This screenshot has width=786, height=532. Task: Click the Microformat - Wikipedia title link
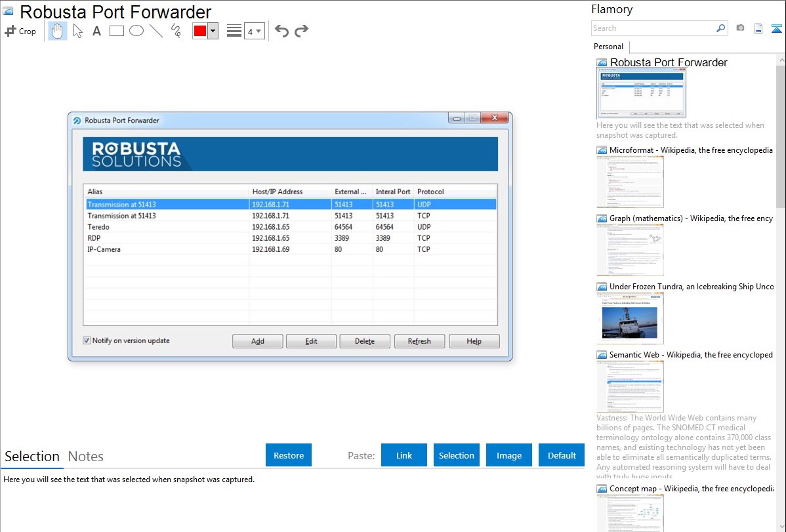(691, 150)
